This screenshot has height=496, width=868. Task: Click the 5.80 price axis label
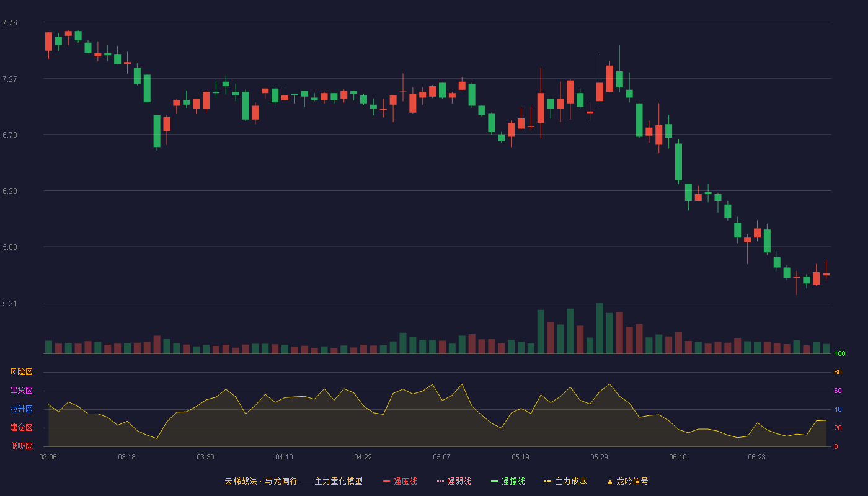[x=10, y=247]
